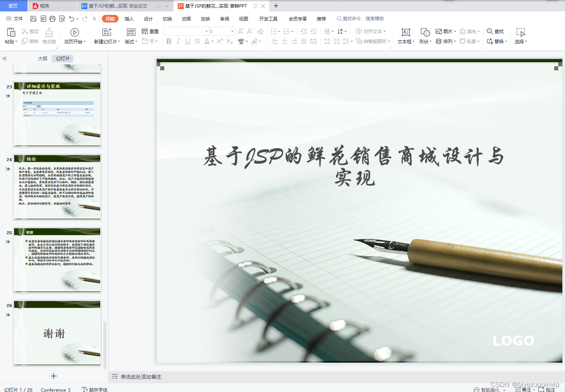
Task: Switch to the Outline (大纲) pane tab
Action: 43,58
